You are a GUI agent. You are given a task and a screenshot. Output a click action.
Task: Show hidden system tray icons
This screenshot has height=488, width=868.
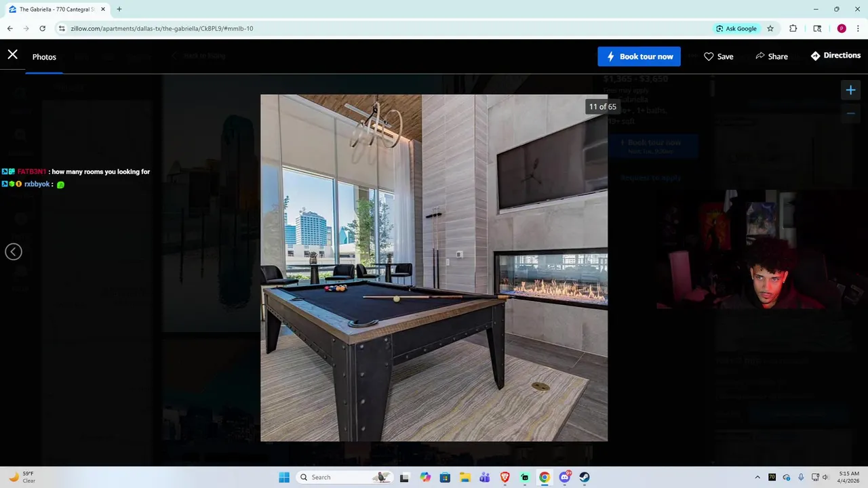[757, 477]
